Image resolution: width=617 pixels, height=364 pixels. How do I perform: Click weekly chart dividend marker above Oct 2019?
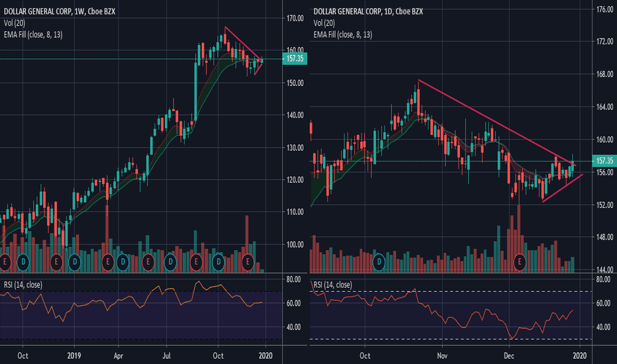(218, 261)
